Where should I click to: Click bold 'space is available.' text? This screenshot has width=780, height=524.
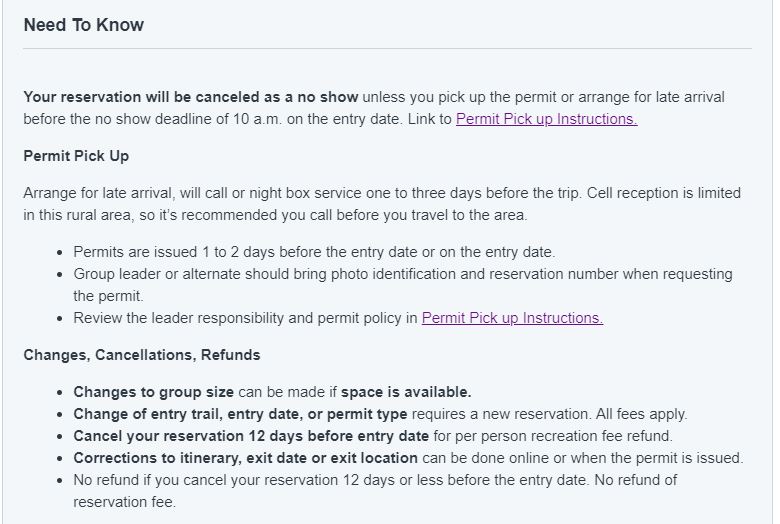pyautogui.click(x=406, y=392)
